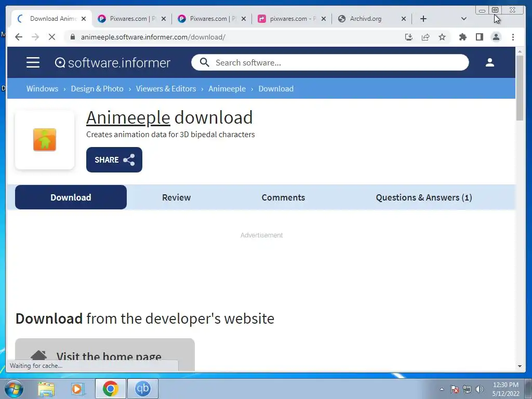532x399 pixels.
Task: Launch Windows Media Player from taskbar
Action: pos(78,389)
